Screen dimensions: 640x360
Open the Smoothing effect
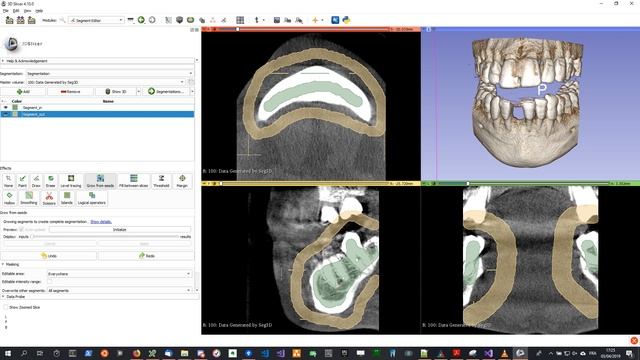29,198
